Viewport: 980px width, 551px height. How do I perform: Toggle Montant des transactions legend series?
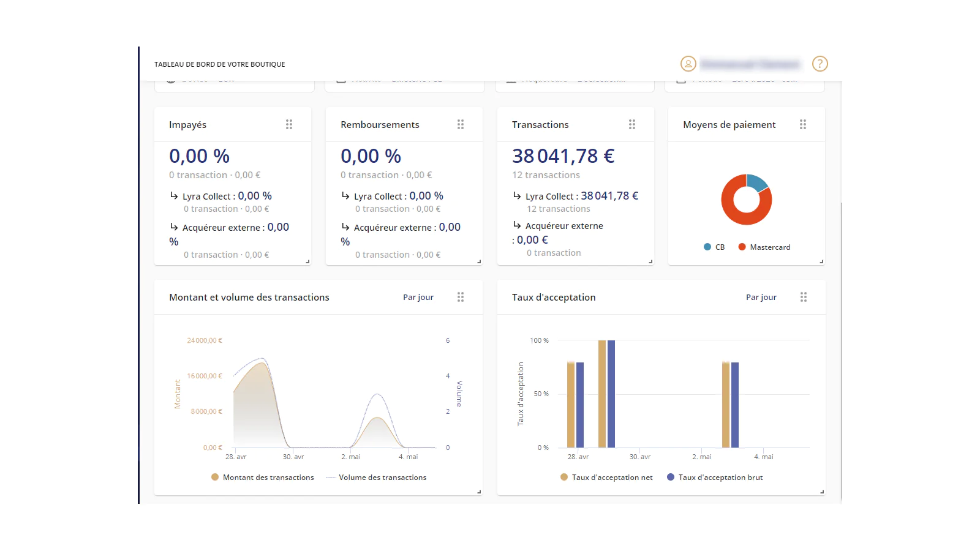tap(262, 478)
